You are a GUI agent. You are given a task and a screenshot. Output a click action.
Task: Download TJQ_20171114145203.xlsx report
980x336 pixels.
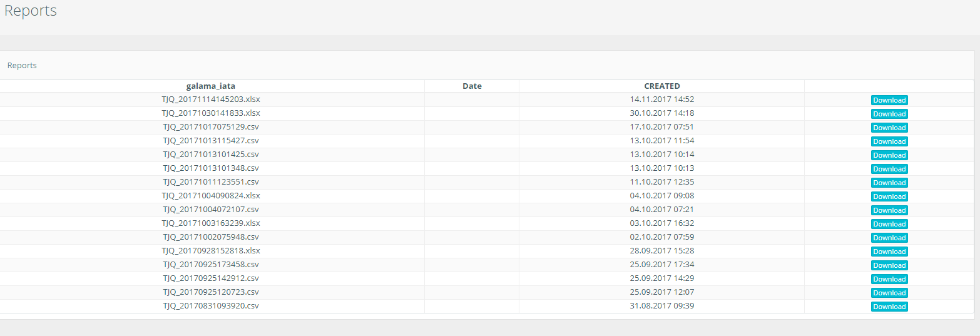(x=889, y=100)
